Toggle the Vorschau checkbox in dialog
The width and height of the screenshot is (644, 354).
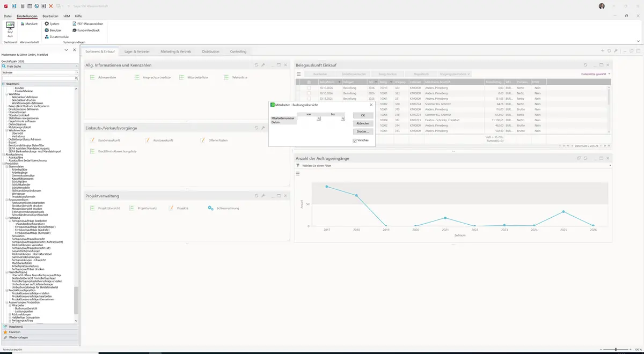click(x=355, y=141)
